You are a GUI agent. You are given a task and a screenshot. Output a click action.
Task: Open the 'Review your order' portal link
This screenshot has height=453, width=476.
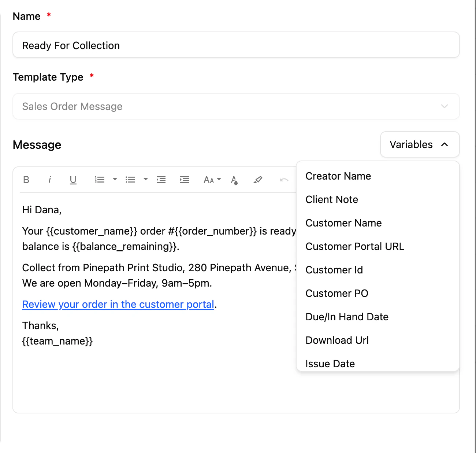click(x=118, y=305)
